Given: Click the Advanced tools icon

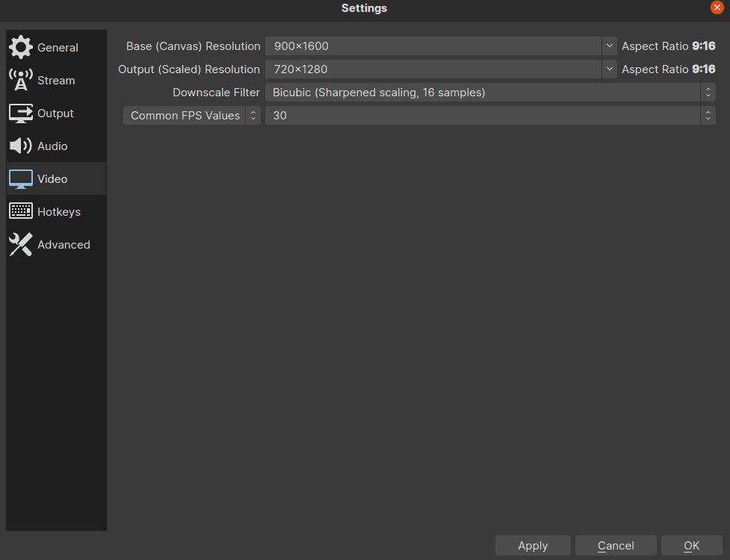Looking at the screenshot, I should coord(20,245).
